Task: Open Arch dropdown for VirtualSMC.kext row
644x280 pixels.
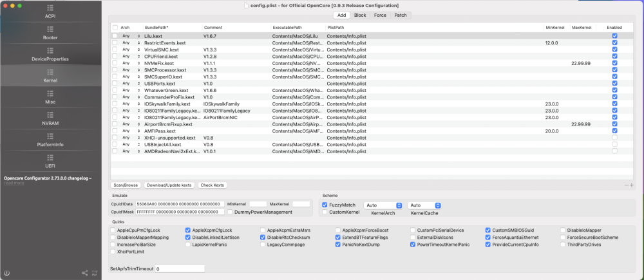Action: pyautogui.click(x=131, y=50)
